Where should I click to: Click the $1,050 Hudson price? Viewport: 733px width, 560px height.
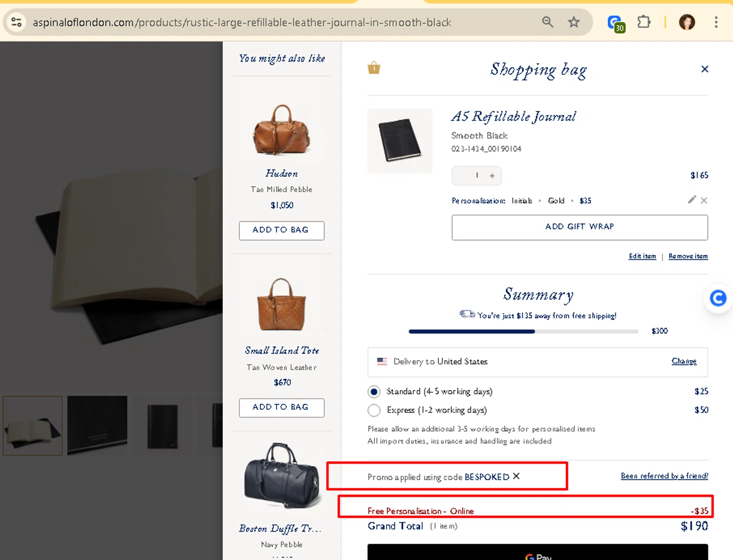point(282,205)
